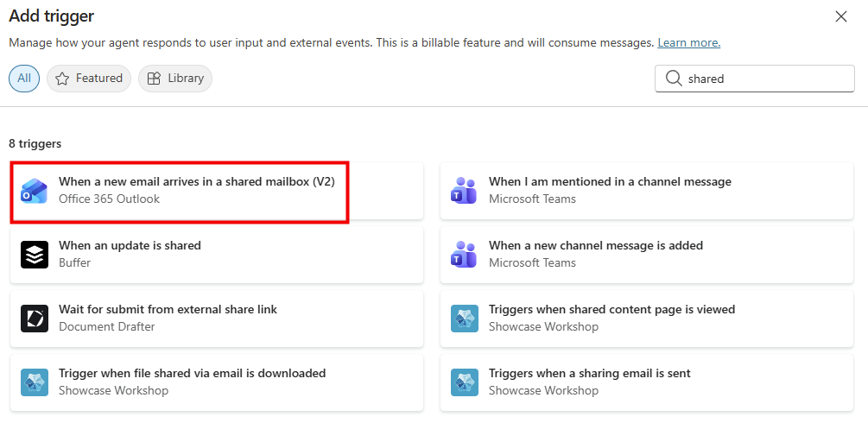Click into the search box containing 'shared'

click(x=764, y=79)
